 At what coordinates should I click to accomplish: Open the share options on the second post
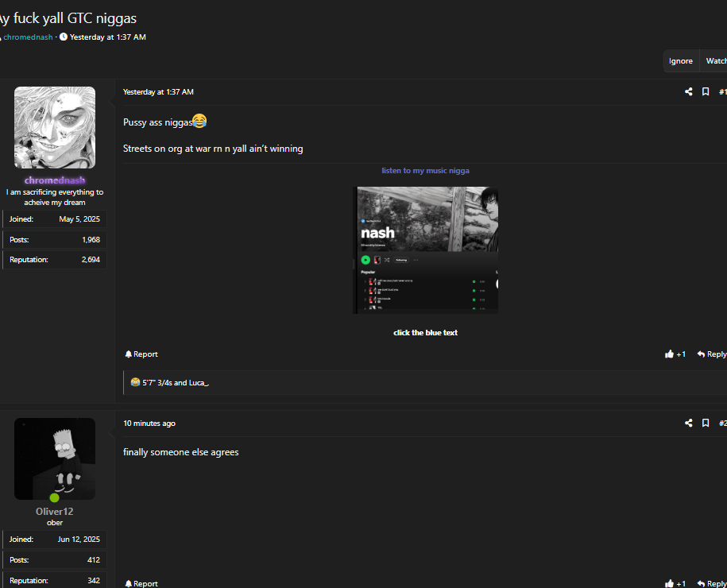(x=688, y=423)
